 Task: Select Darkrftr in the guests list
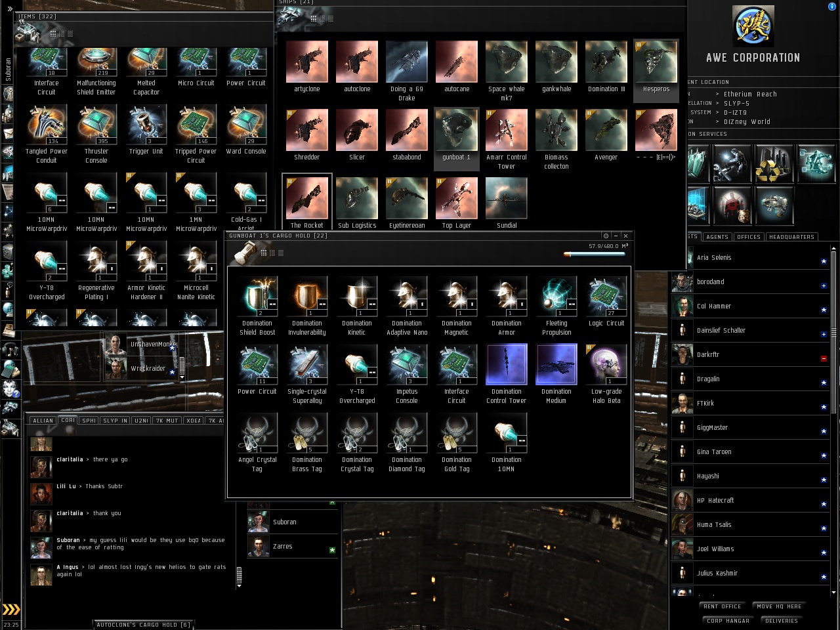[x=751, y=355]
